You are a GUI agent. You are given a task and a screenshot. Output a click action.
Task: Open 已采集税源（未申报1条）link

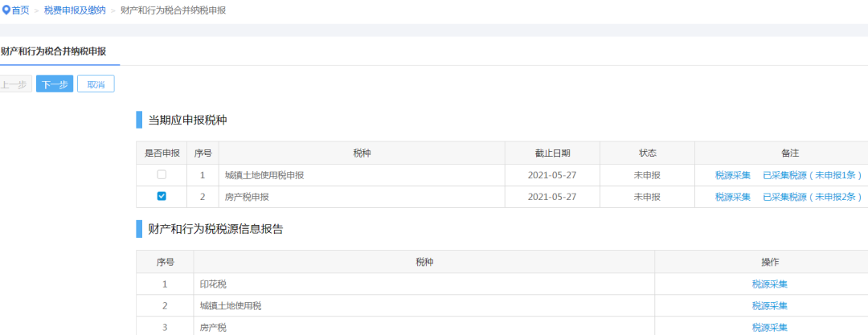(813, 175)
